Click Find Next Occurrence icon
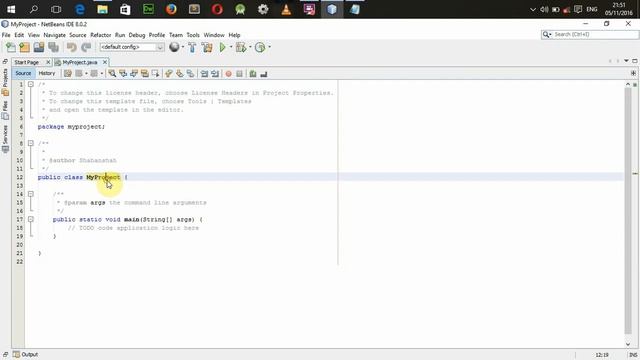640x360 pixels. (x=134, y=74)
